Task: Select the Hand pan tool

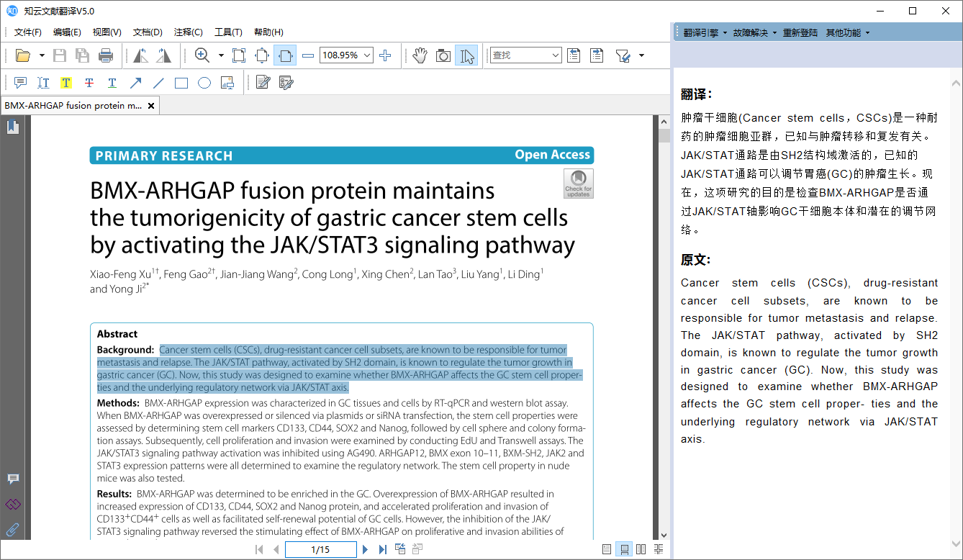Action: [420, 55]
